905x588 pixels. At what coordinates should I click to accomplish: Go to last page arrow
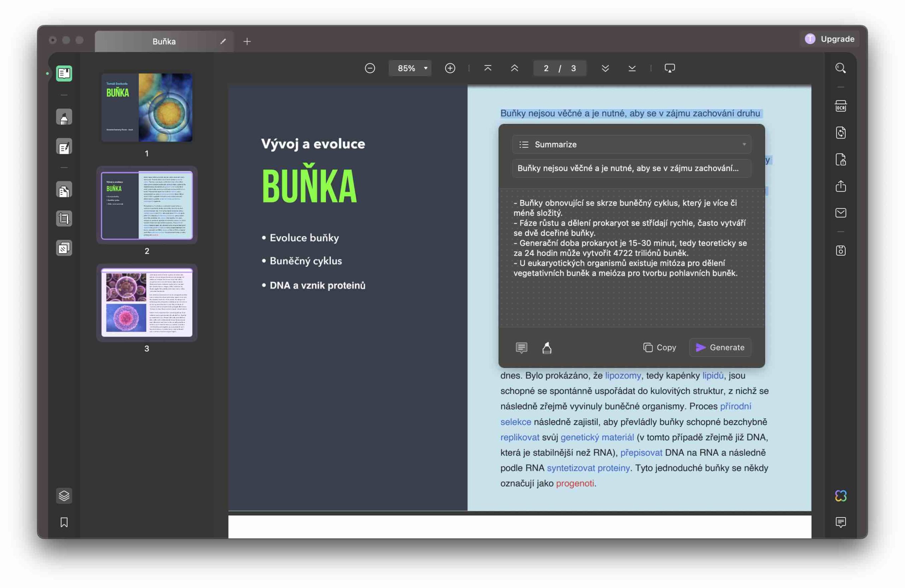[632, 68]
